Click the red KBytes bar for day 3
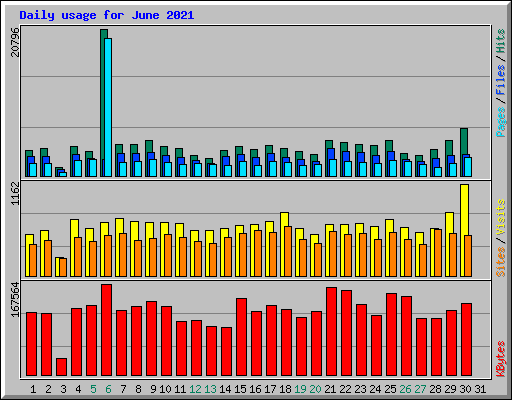Screen dimensions: 512x400 pos(61,367)
